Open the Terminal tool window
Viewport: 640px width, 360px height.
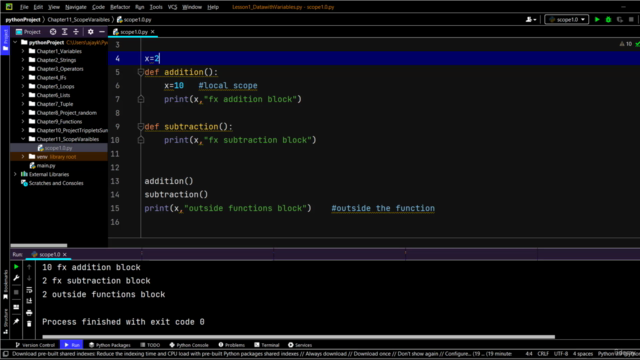click(267, 345)
